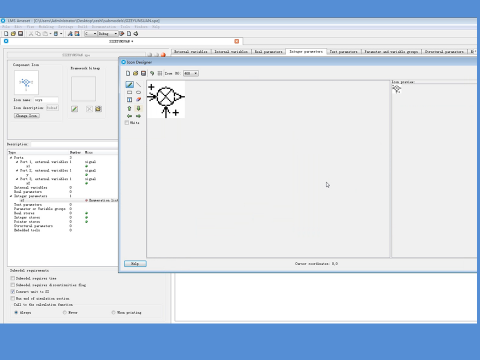Click the Help button in Icon Designer
This screenshot has width=480, height=360.
click(135, 264)
